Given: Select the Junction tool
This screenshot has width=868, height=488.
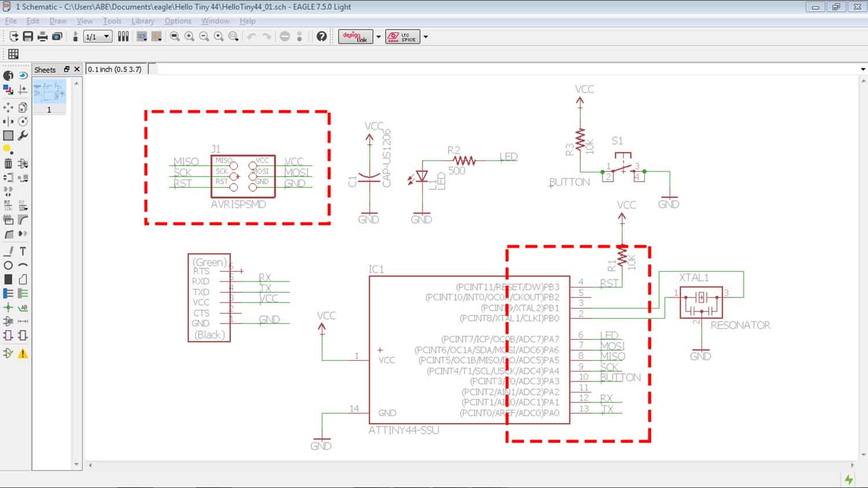Looking at the screenshot, I should point(8,307).
